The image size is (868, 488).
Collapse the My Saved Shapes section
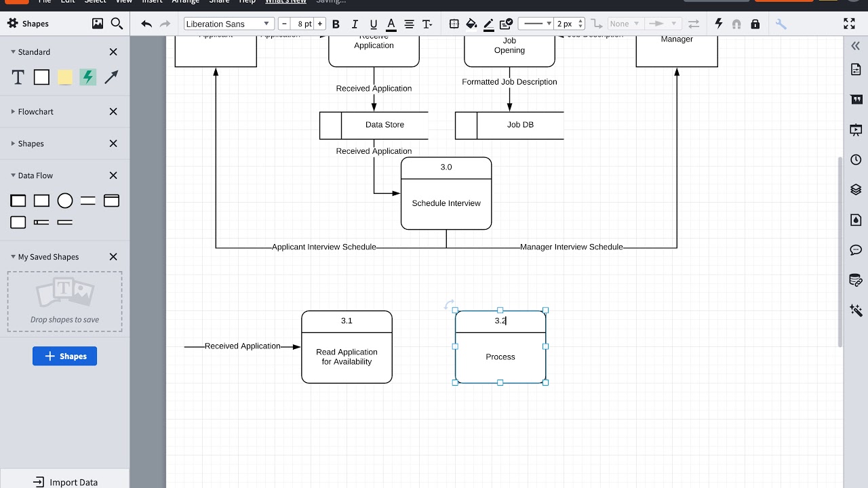pyautogui.click(x=13, y=256)
